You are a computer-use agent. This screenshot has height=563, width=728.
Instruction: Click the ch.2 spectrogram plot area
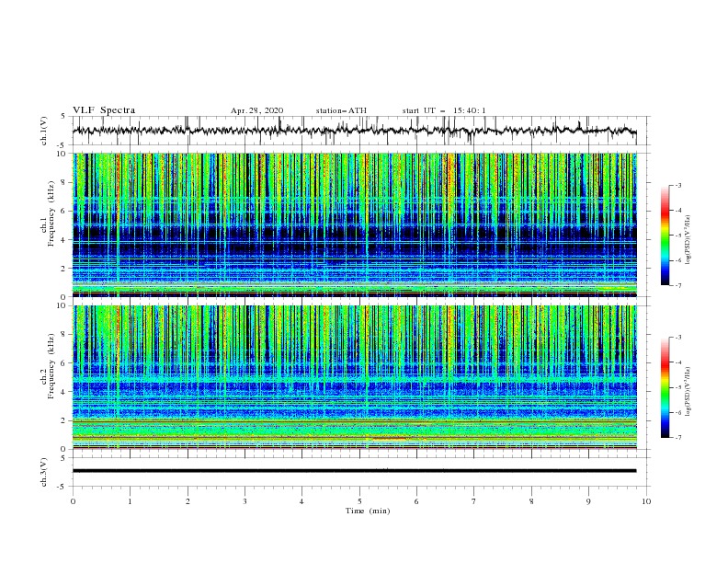[355, 377]
